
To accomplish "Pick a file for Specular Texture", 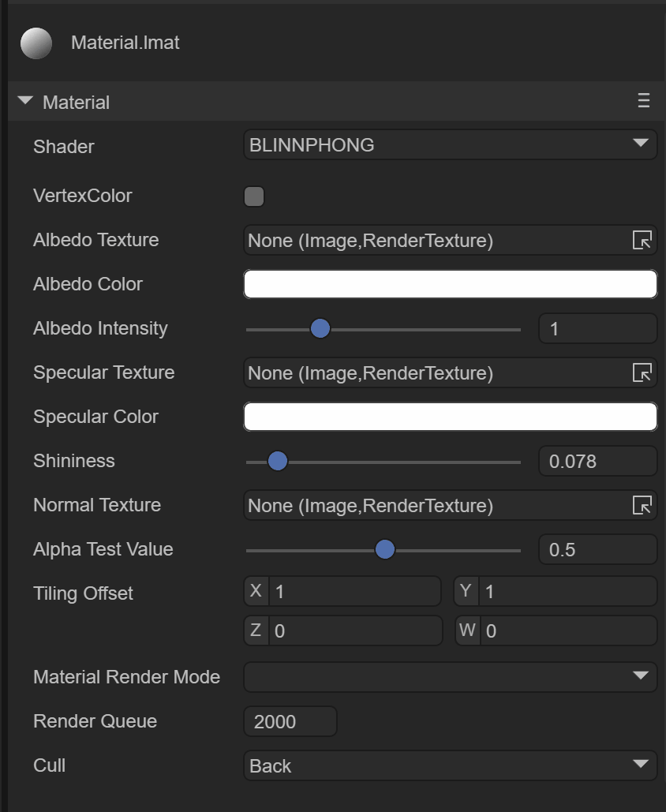I will coord(642,373).
